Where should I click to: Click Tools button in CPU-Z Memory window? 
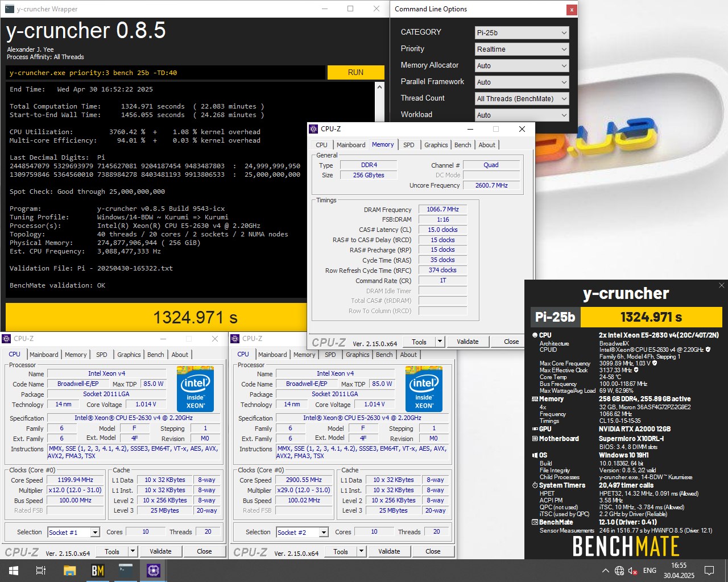point(419,342)
